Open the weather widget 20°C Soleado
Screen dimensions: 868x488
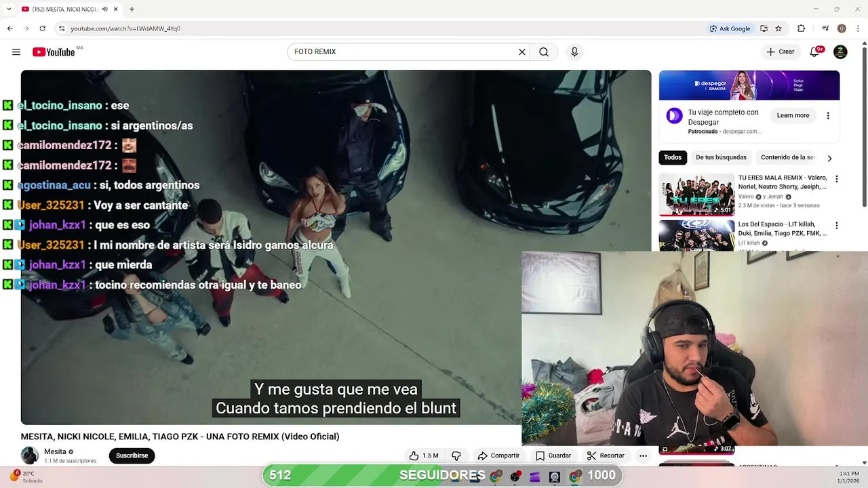27,476
